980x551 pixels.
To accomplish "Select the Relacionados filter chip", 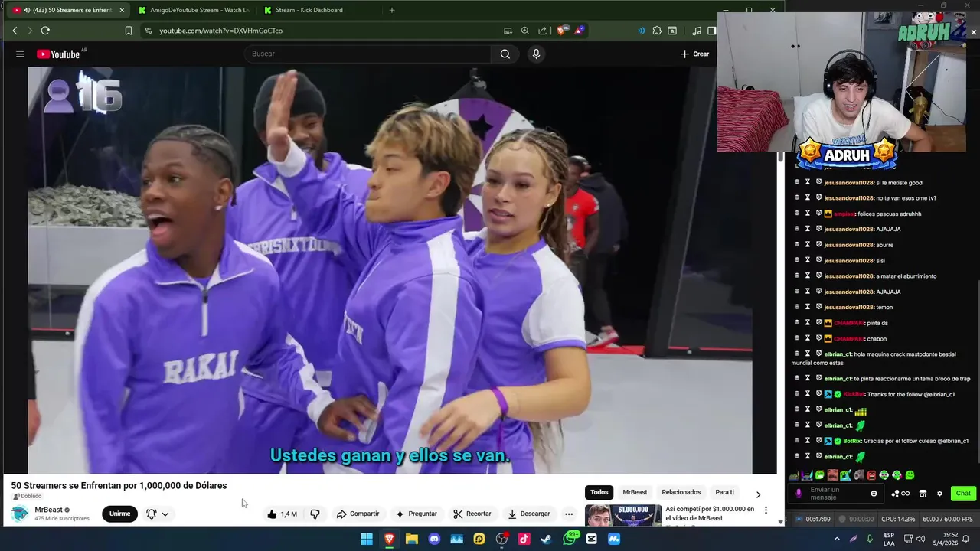I will point(681,492).
